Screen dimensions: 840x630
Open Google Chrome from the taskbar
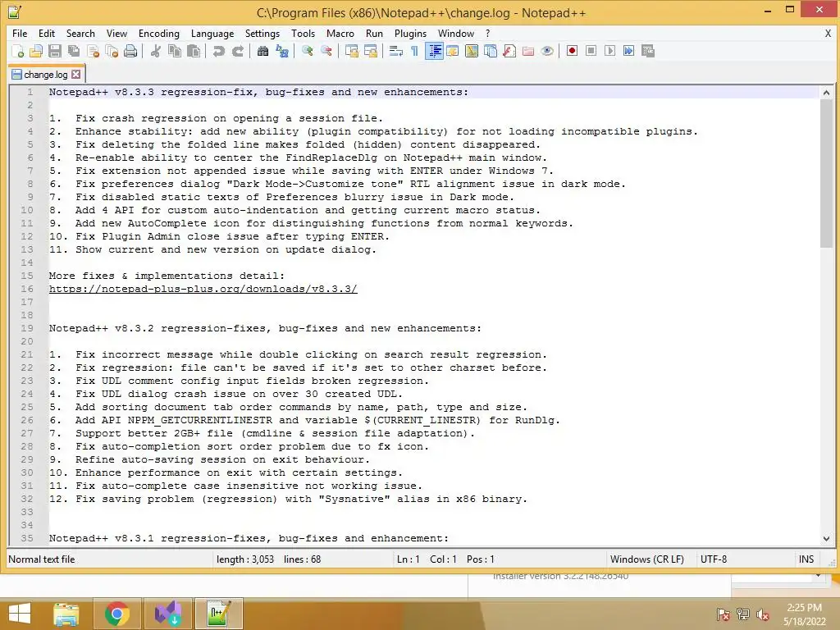pos(117,614)
